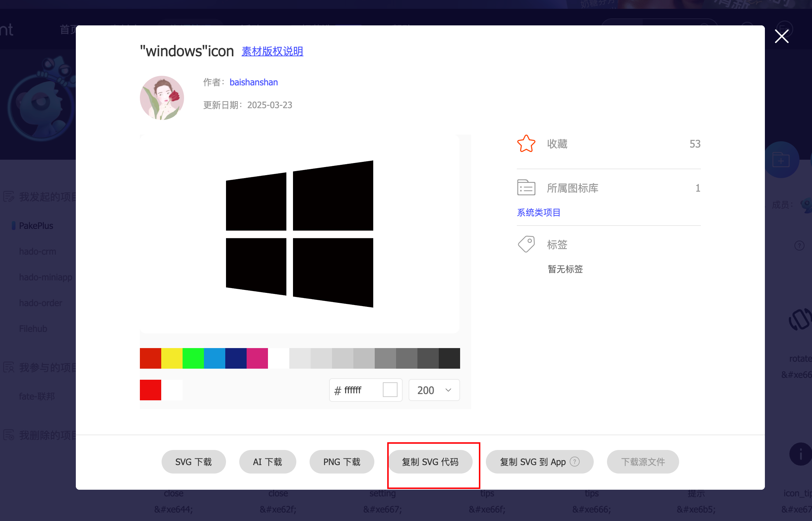Click the Windows logo preview image
This screenshot has width=812, height=521.
click(x=299, y=234)
